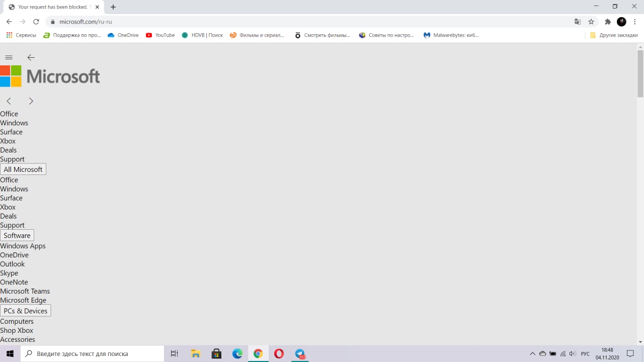Open the Computers link
The height and width of the screenshot is (362, 644).
17,321
